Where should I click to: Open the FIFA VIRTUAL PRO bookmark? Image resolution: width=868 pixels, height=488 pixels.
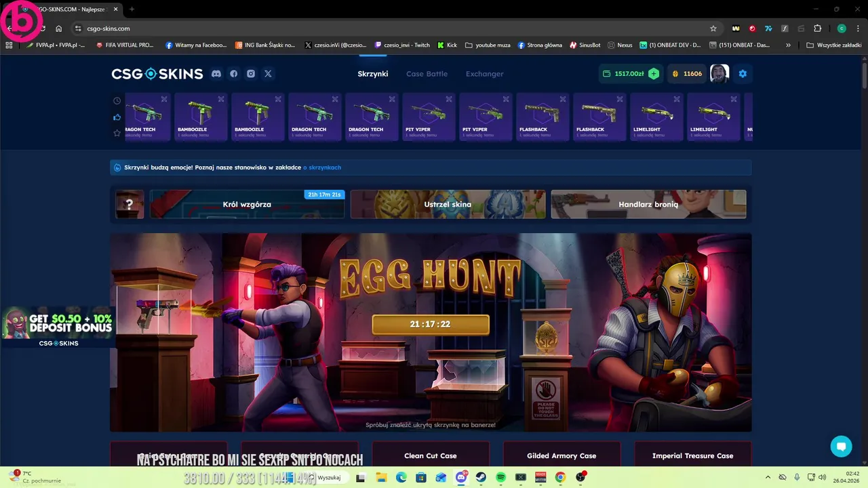tap(125, 45)
